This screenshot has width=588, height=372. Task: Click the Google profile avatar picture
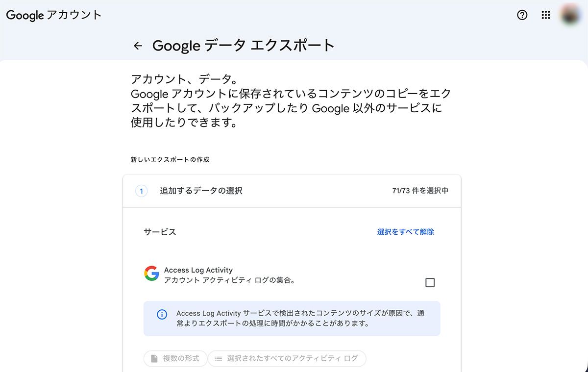point(570,15)
